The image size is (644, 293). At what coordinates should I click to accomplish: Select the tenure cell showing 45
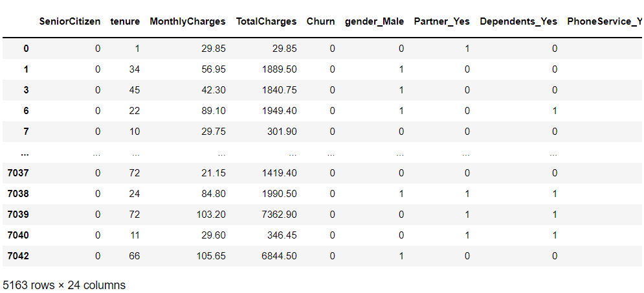pyautogui.click(x=134, y=90)
